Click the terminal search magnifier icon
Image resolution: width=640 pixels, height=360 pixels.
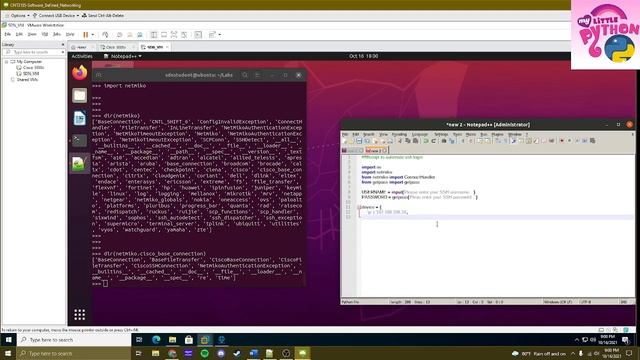(x=244, y=75)
